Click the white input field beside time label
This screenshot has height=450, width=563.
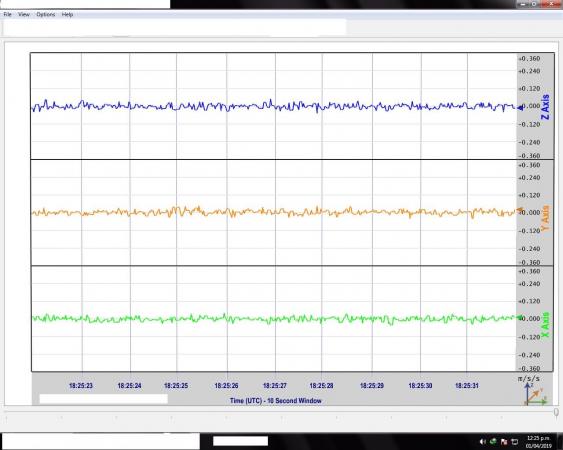coord(103,399)
